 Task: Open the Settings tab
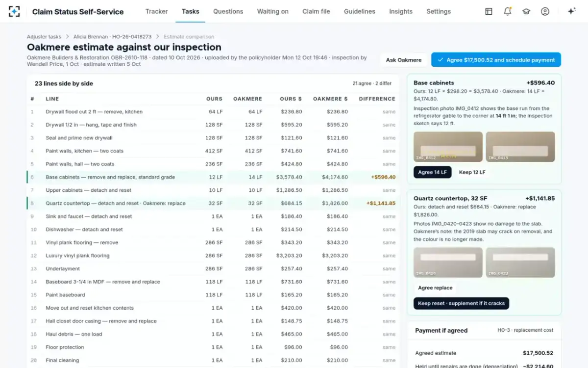click(438, 11)
